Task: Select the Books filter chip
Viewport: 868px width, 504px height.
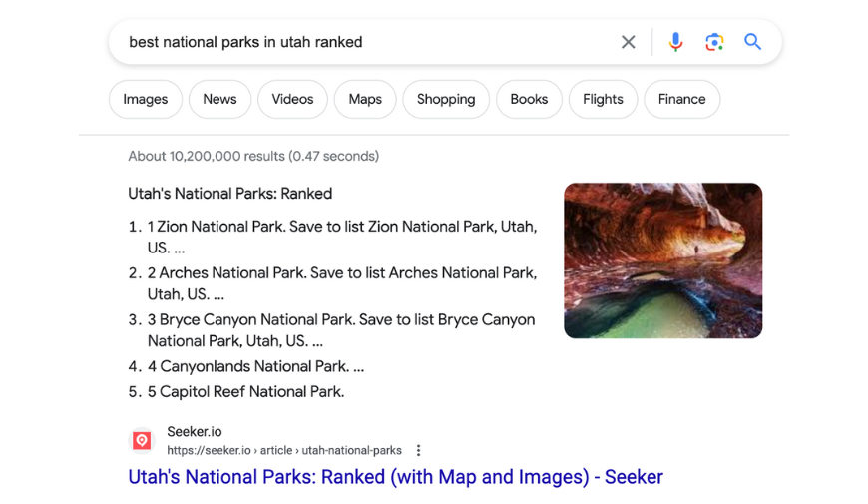Action: (x=529, y=99)
